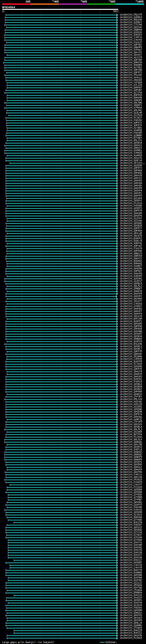Select the UniRef100_P13114 label
Screen dimensions: 146x644
(x=131, y=203)
